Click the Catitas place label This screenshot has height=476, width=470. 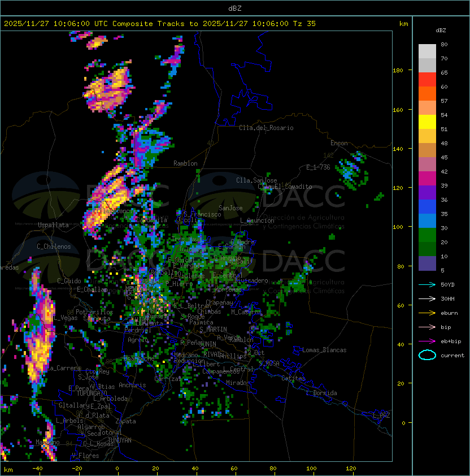pos(293,378)
